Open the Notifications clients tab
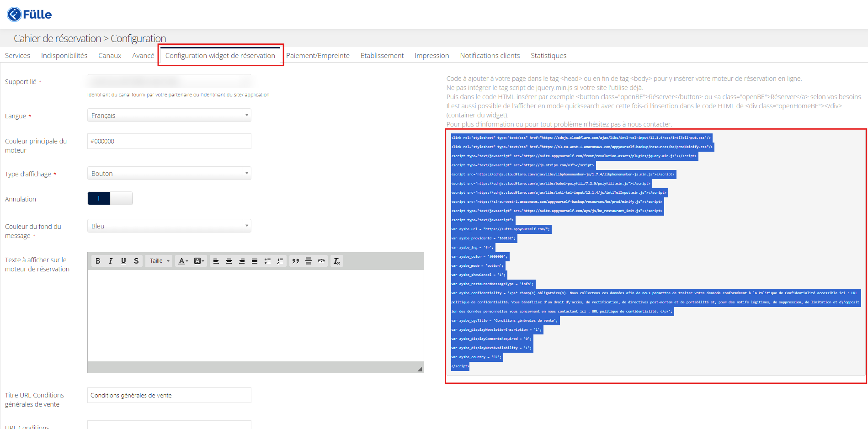868x429 pixels. 490,56
